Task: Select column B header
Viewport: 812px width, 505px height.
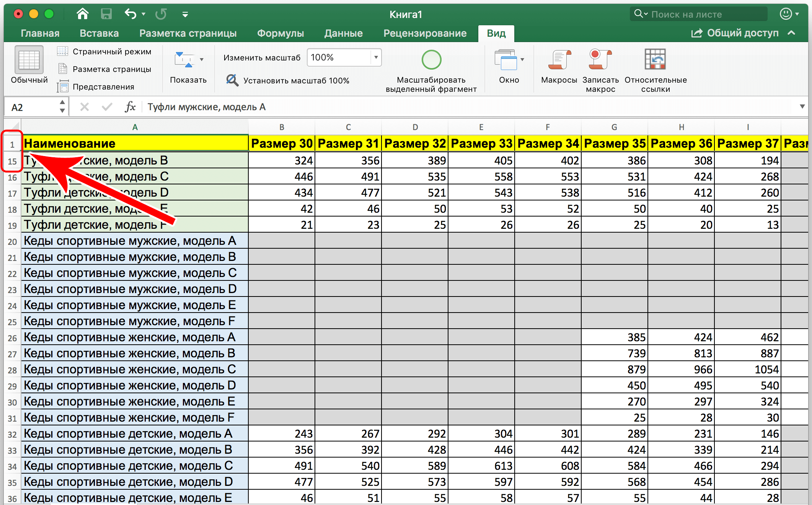Action: coord(282,127)
